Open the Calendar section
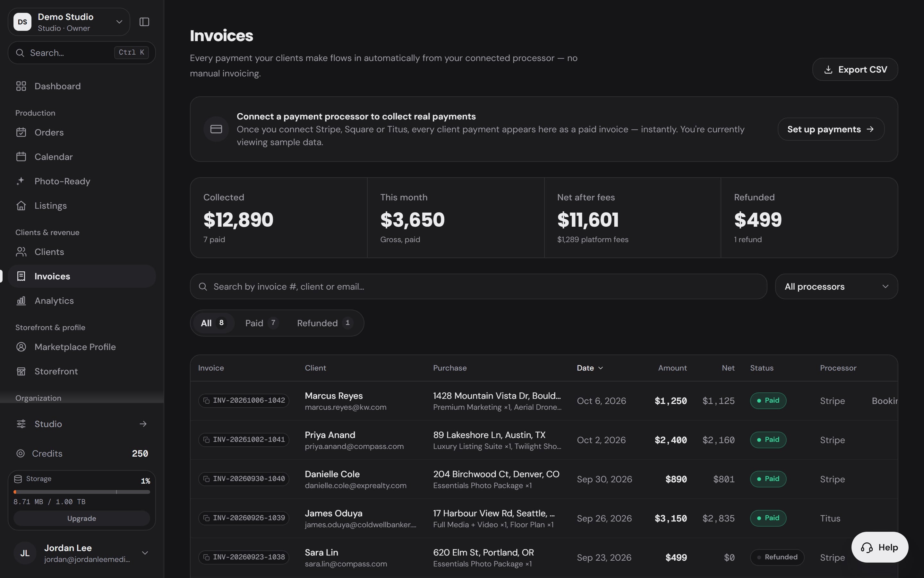 (82, 157)
